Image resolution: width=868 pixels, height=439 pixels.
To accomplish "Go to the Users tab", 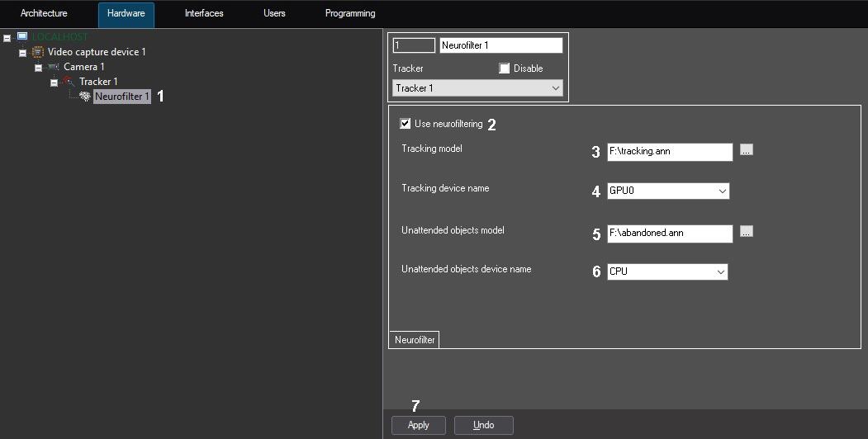I will (x=274, y=13).
